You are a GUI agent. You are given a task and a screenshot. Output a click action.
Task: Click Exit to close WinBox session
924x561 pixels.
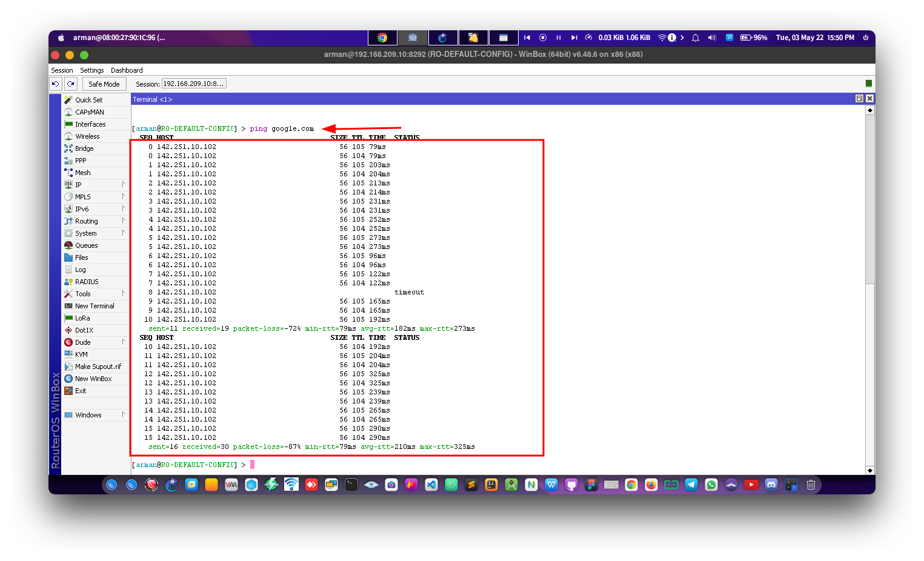coord(79,390)
